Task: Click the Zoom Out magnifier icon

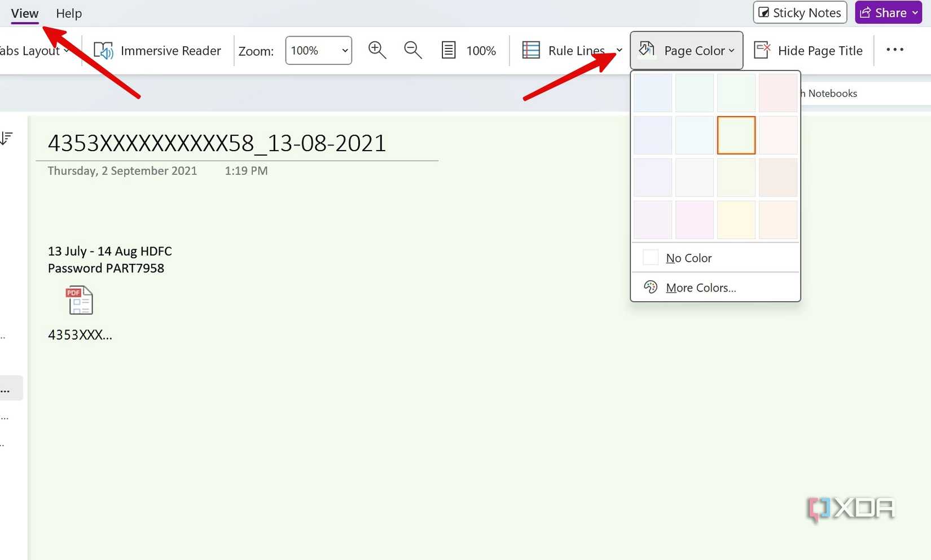Action: 412,50
